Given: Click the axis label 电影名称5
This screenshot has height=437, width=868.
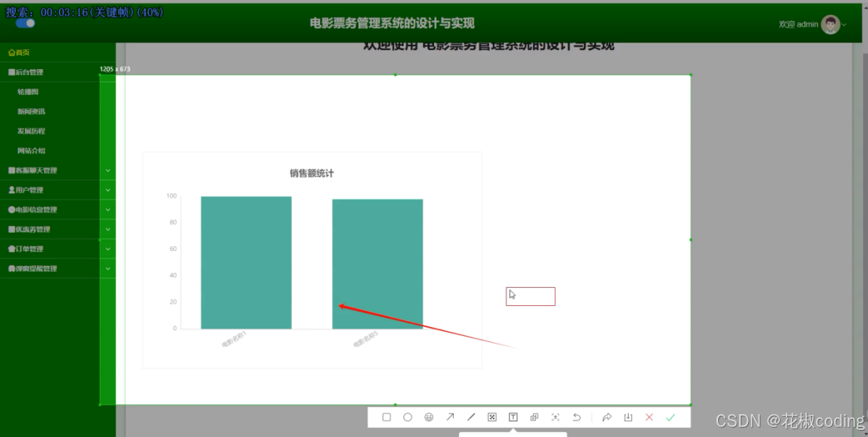Looking at the screenshot, I should point(366,340).
